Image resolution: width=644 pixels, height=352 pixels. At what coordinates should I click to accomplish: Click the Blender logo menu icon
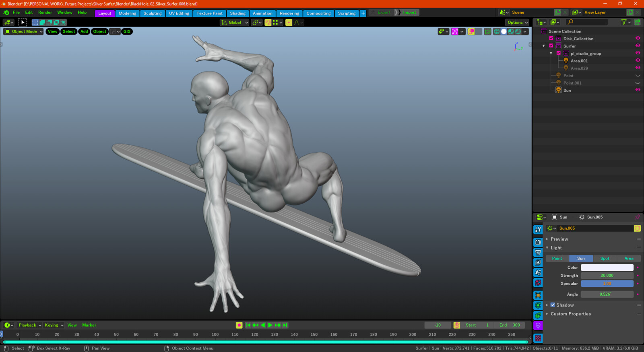pos(6,12)
